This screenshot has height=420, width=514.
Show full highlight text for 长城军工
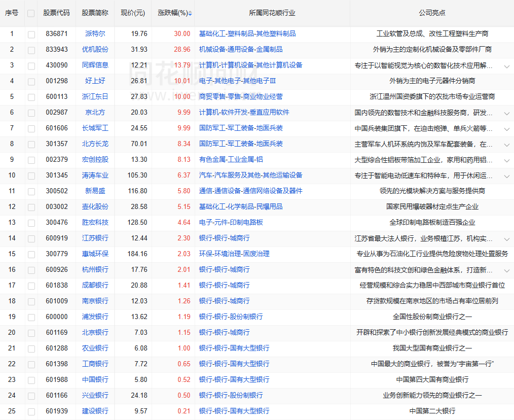coord(507,129)
